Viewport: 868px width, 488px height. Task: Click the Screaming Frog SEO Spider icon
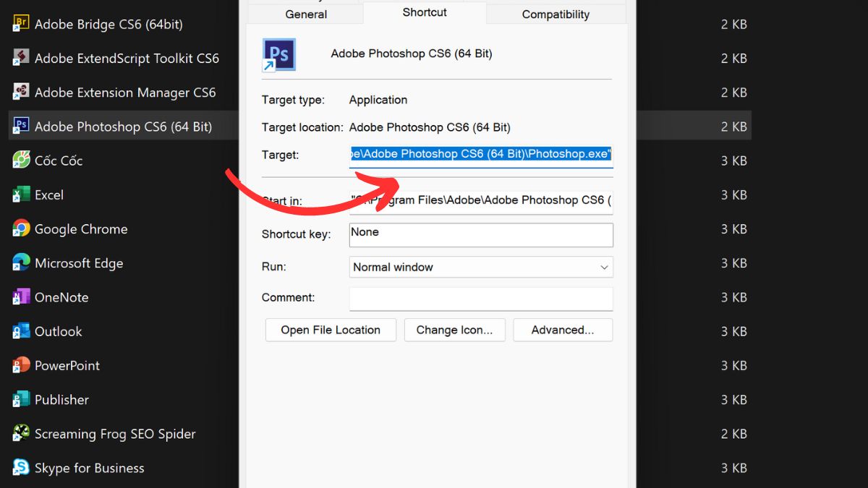click(21, 434)
